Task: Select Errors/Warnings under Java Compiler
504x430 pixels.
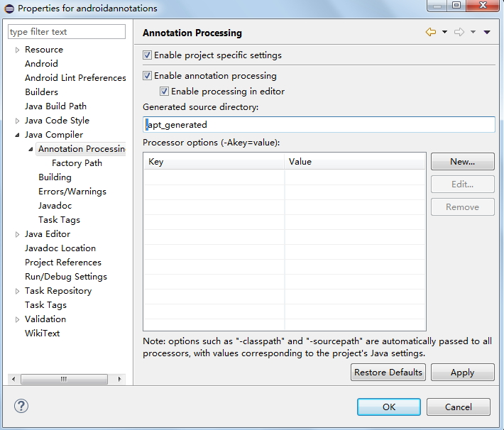Action: (x=72, y=192)
